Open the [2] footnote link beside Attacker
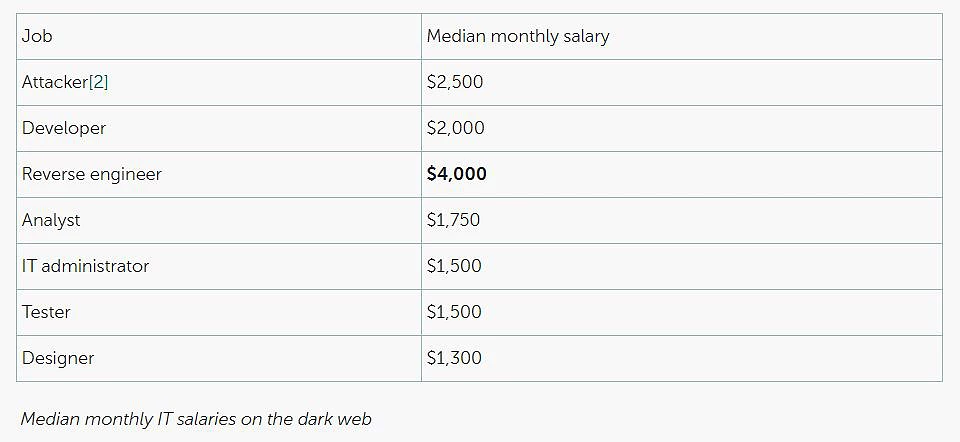This screenshot has width=960, height=442. click(99, 82)
